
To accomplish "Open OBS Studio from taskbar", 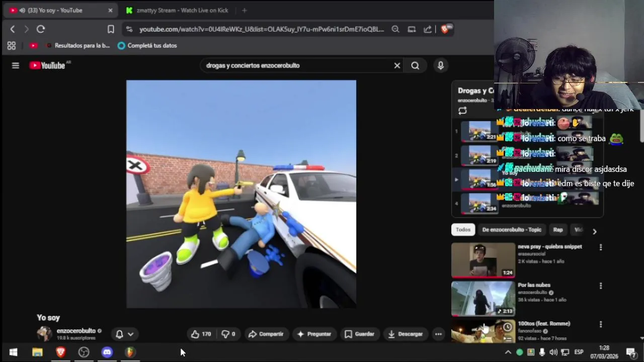I will click(x=84, y=352).
